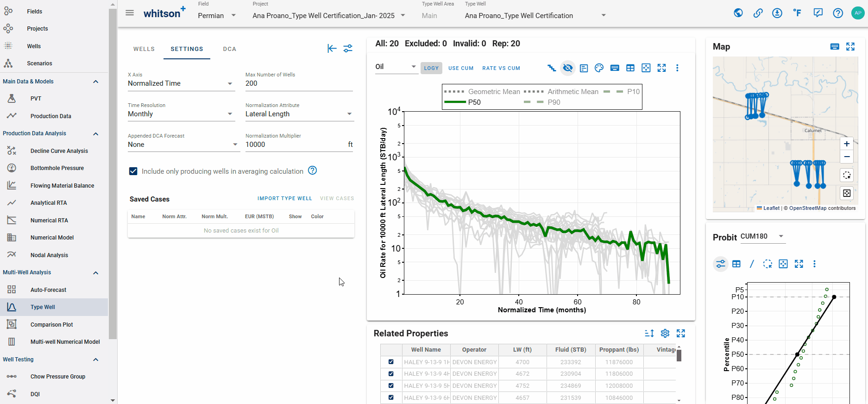
Task: Click keyboard icon in Map header
Action: point(835,46)
